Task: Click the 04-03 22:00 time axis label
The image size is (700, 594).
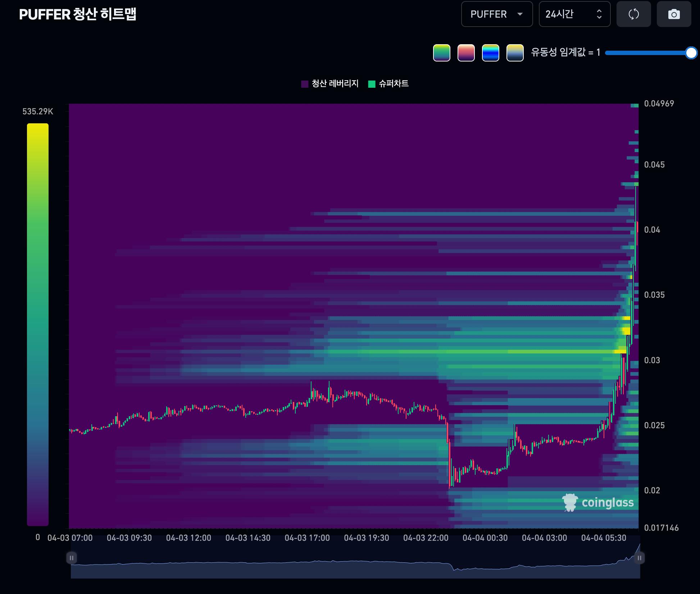Action: tap(426, 538)
